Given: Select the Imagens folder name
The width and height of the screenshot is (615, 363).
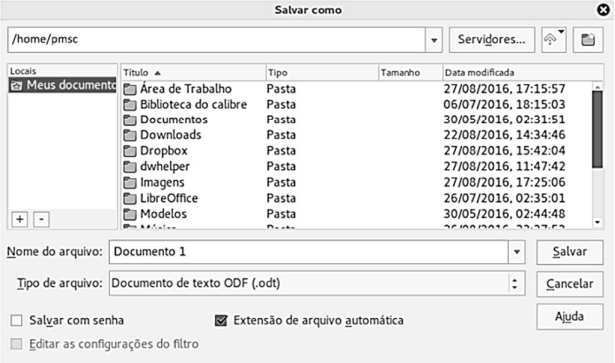Looking at the screenshot, I should (162, 183).
